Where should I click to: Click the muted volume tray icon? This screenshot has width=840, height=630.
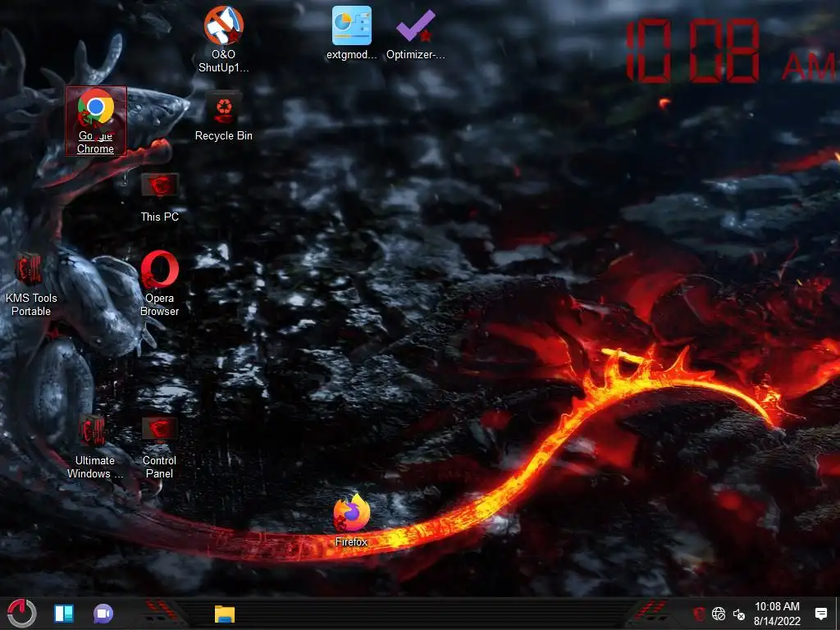click(x=739, y=614)
